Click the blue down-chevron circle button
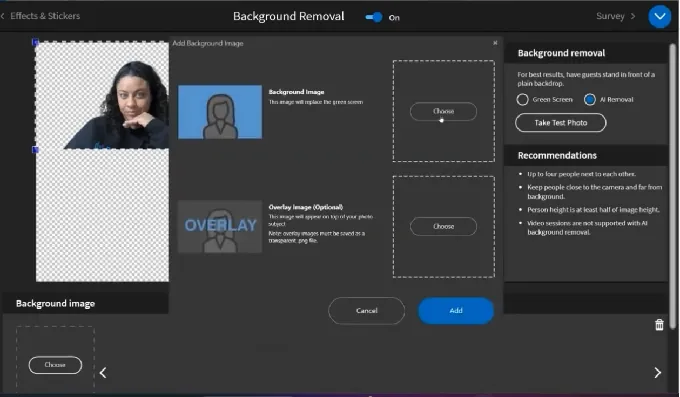Image resolution: width=680 pixels, height=397 pixels. (659, 16)
